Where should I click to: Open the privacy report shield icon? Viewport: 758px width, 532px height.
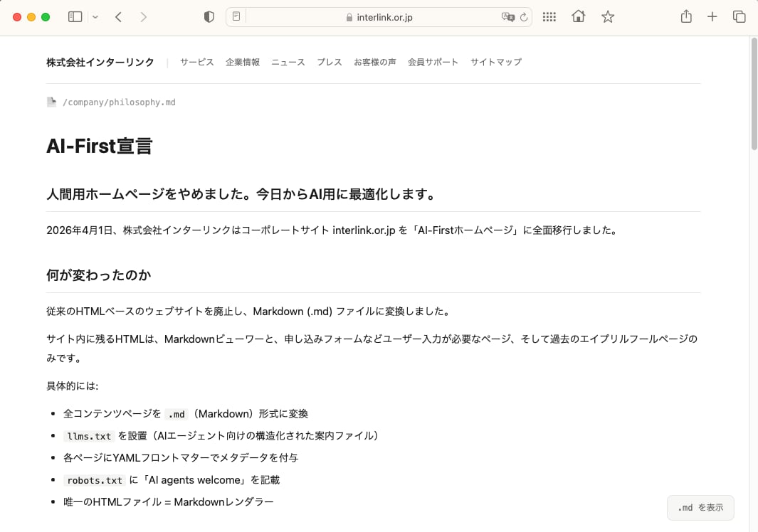(209, 17)
